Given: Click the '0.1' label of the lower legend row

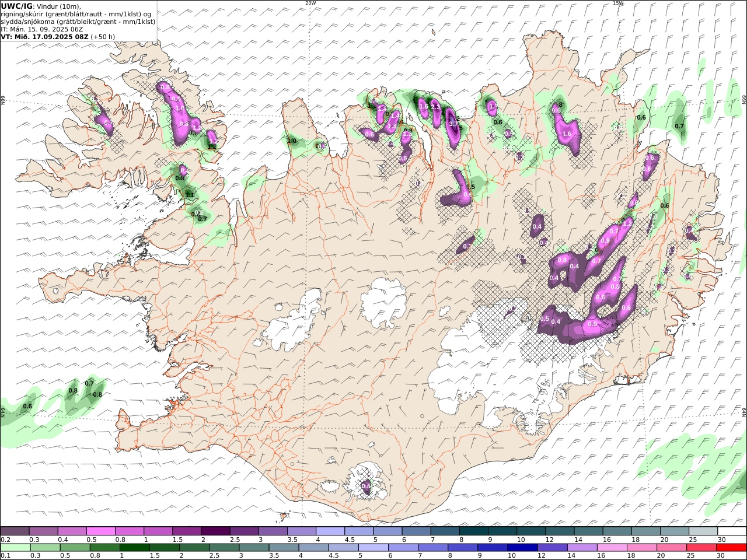Looking at the screenshot, I should click(6, 556).
